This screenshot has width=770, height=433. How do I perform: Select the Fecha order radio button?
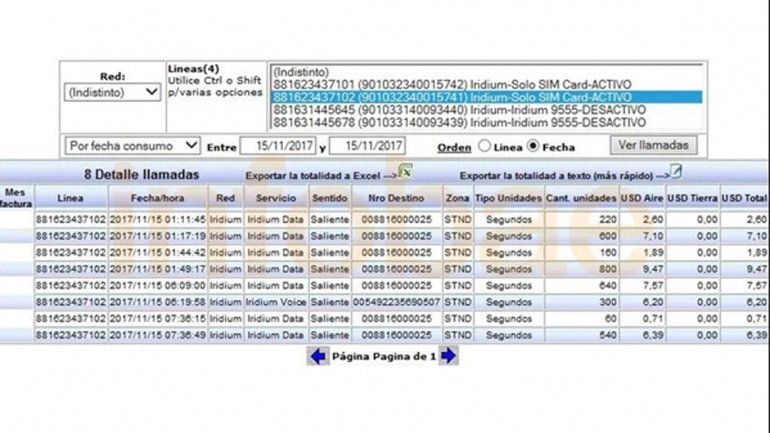tap(533, 146)
